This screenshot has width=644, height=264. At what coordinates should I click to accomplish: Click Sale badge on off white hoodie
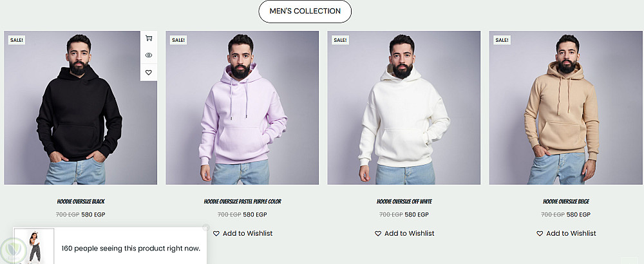(340, 40)
